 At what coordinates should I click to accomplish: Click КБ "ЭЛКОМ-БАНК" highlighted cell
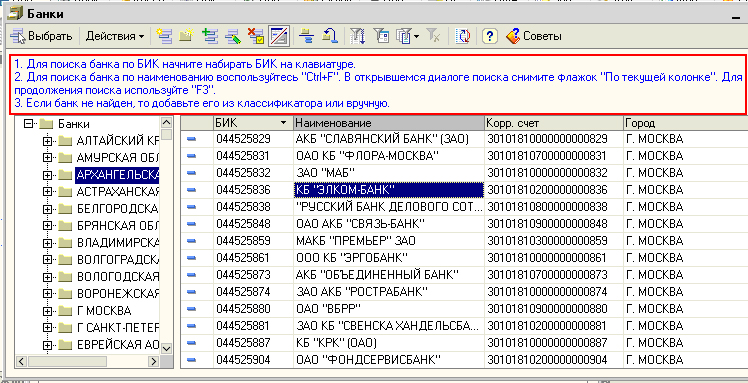tap(389, 190)
